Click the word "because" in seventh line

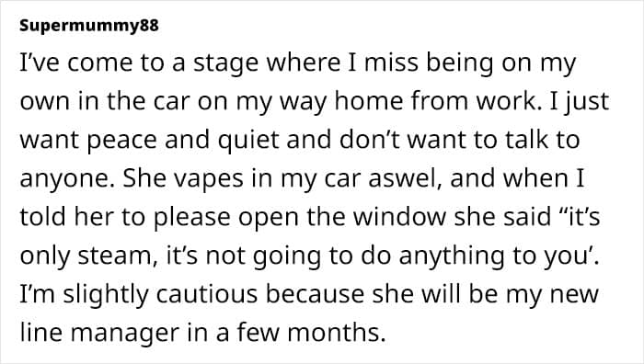pos(315,294)
